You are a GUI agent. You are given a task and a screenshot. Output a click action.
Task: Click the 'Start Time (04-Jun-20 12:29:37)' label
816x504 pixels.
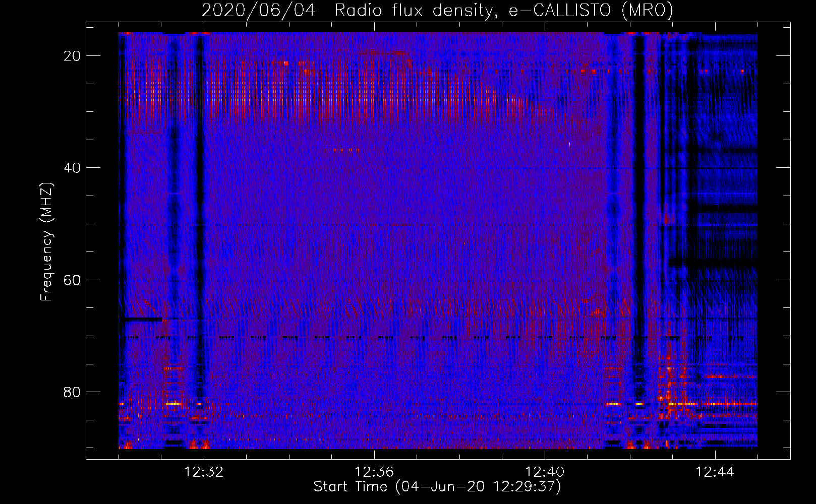(x=437, y=487)
